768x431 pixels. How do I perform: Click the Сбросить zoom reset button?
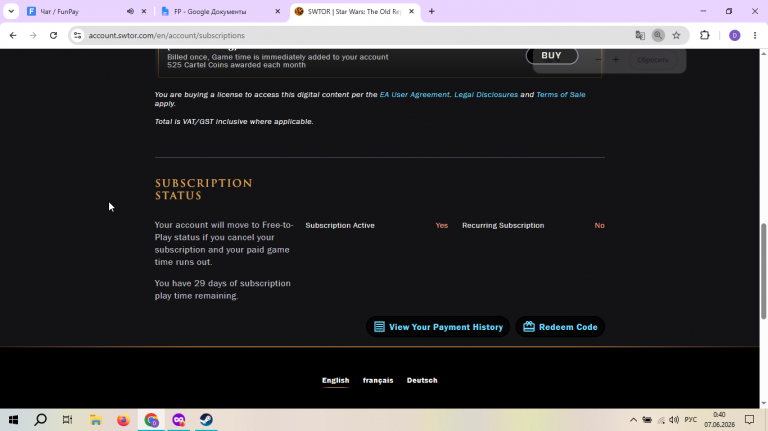pos(653,60)
